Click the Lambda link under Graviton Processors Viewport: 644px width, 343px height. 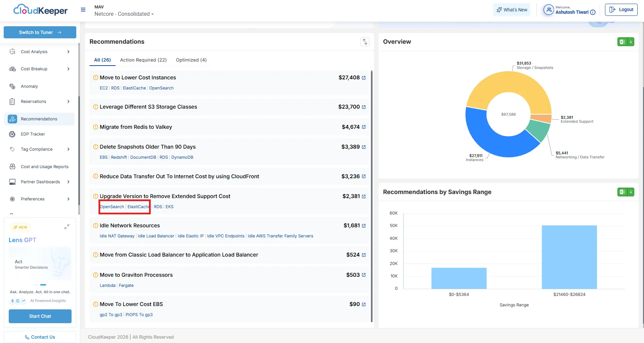point(108,285)
